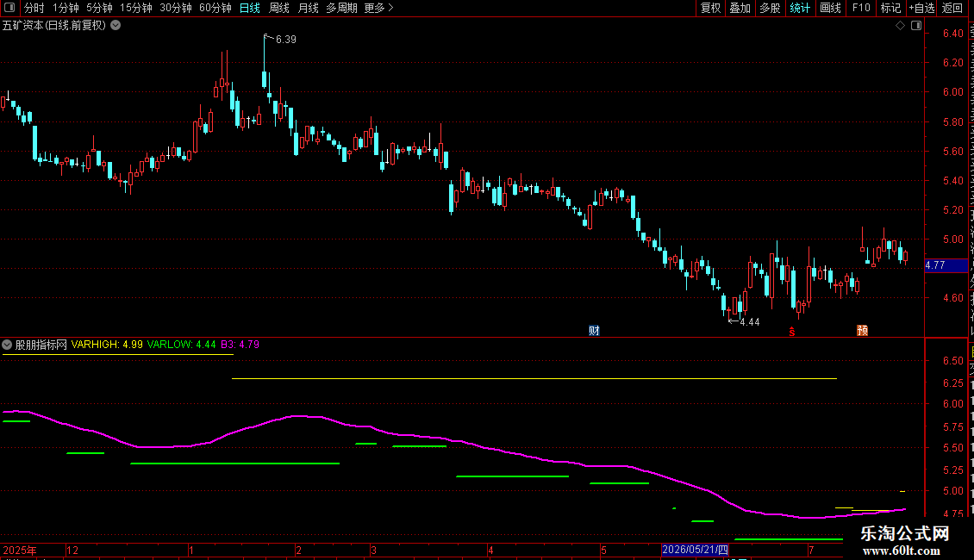
Task: Click the VARHIGH: 4.99 indicator value
Action: pyautogui.click(x=107, y=345)
